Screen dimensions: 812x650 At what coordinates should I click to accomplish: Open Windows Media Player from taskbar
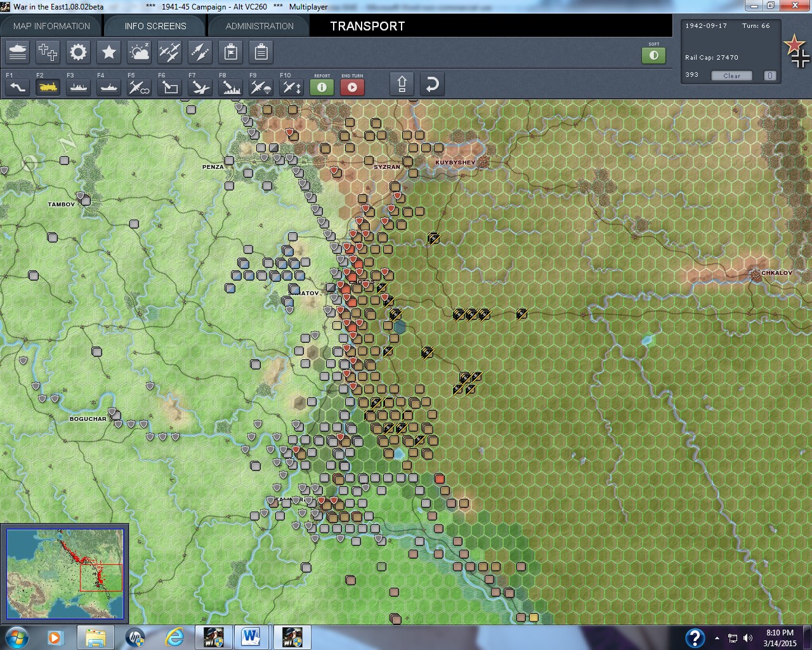point(55,637)
